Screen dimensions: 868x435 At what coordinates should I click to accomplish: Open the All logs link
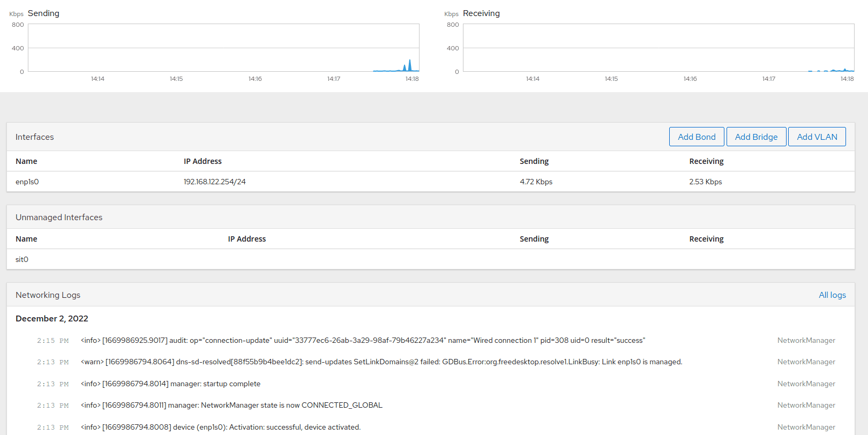(x=832, y=295)
